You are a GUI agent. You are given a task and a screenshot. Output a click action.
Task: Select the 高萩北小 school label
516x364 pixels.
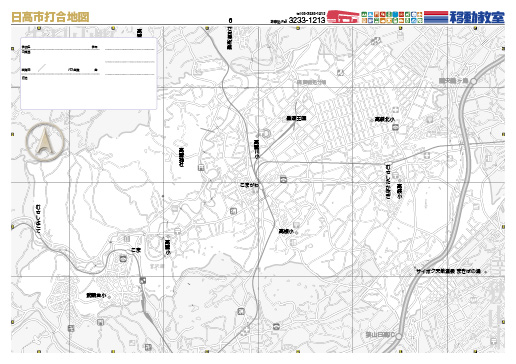384,119
